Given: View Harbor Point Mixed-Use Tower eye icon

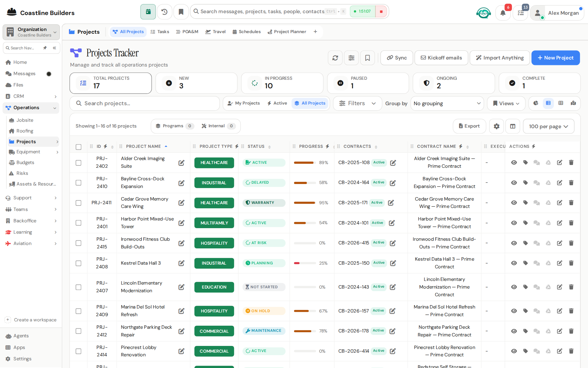Looking at the screenshot, I should click(514, 223).
